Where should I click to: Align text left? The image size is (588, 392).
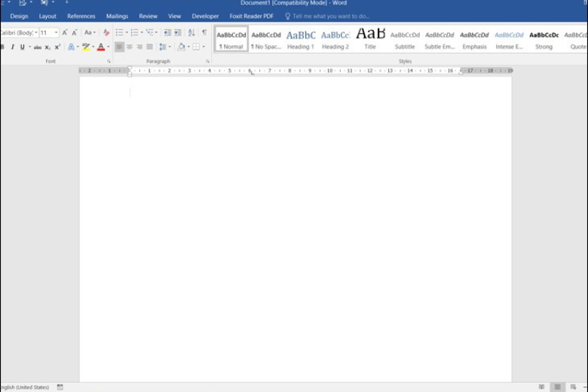click(119, 47)
